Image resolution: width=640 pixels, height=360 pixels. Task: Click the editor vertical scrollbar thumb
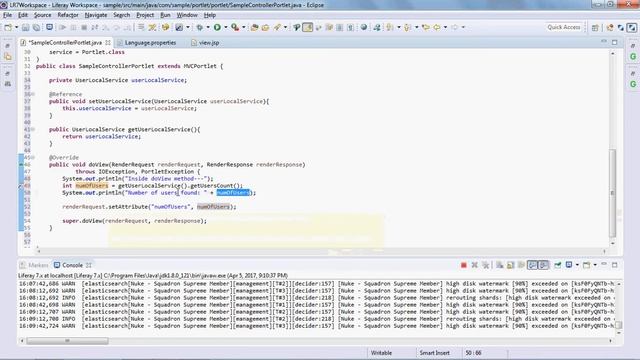(x=612, y=193)
